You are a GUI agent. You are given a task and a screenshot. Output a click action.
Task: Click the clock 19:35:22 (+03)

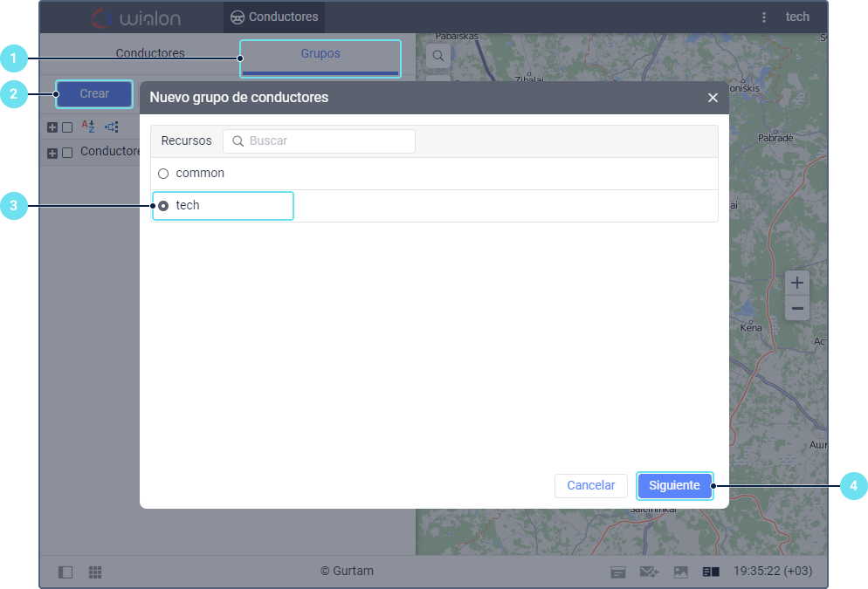tap(773, 571)
